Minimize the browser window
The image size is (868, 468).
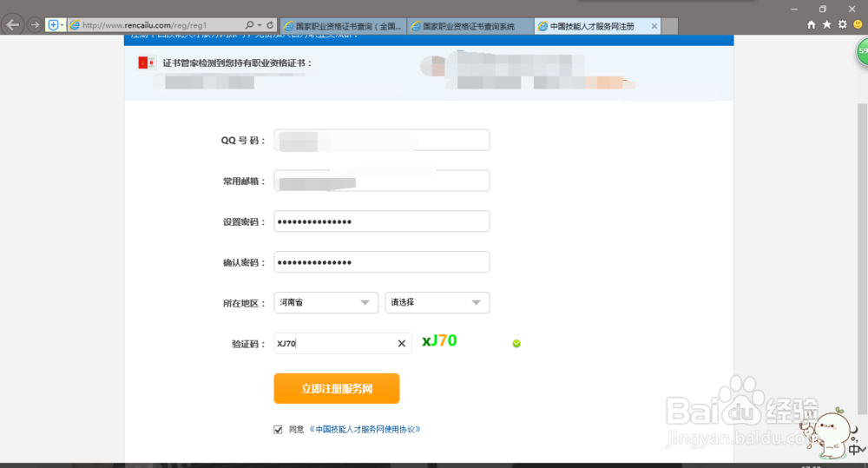[794, 9]
